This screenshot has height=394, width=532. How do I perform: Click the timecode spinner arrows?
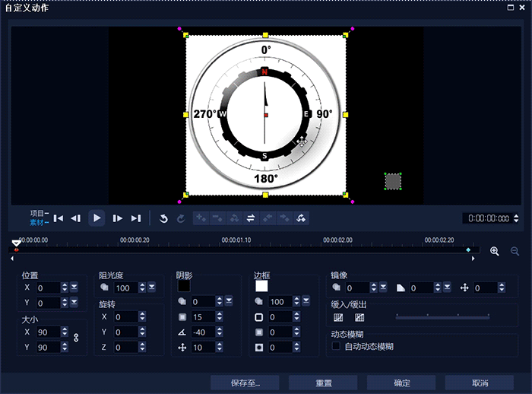(x=516, y=218)
